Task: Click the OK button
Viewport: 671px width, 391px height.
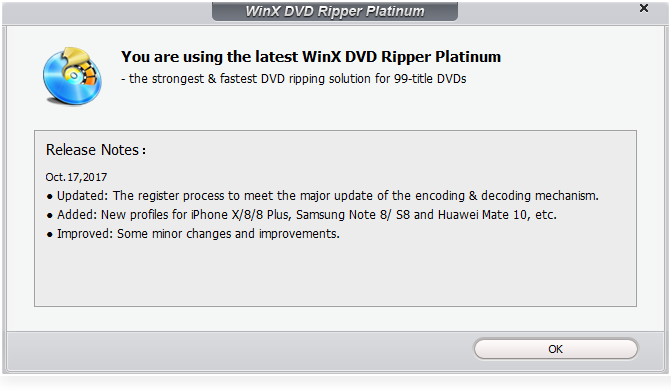Action: point(555,349)
